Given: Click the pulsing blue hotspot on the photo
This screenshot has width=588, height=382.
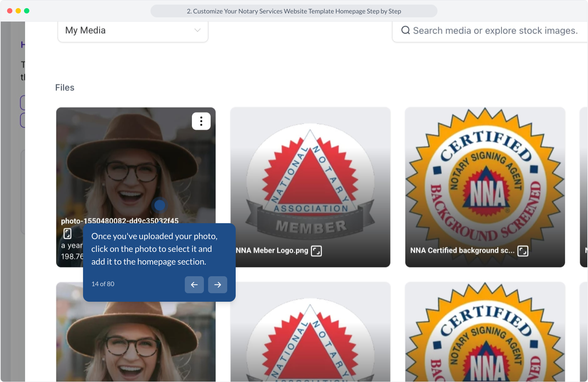Looking at the screenshot, I should (x=160, y=205).
